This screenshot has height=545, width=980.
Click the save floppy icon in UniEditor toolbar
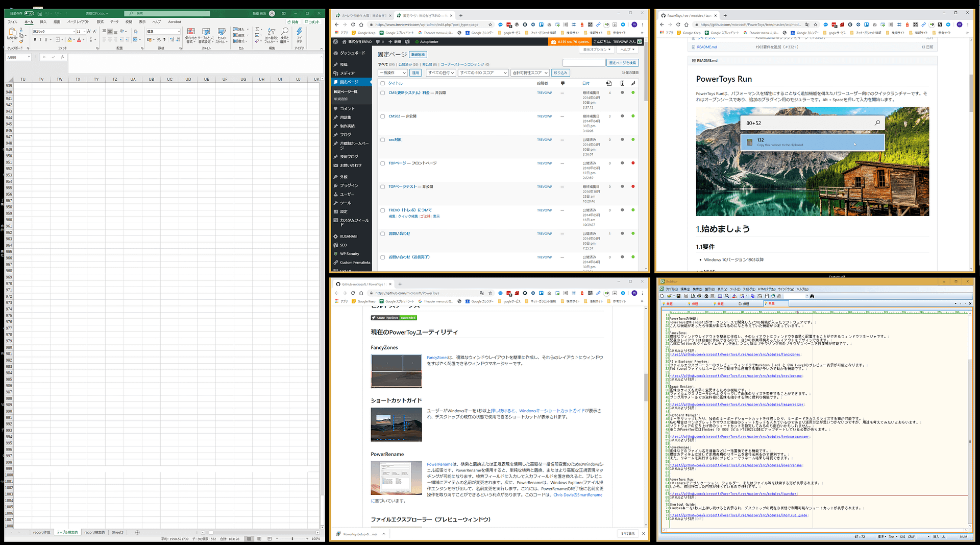(x=678, y=296)
